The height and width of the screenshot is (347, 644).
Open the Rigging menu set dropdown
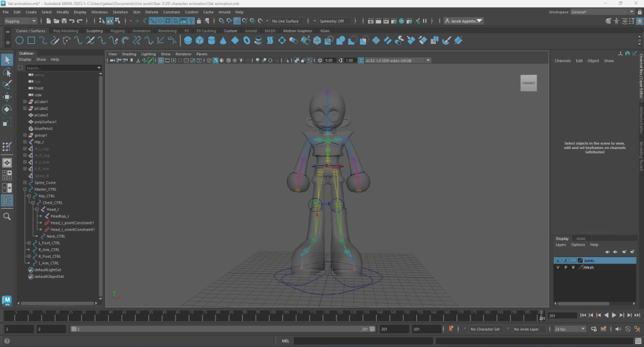click(21, 21)
